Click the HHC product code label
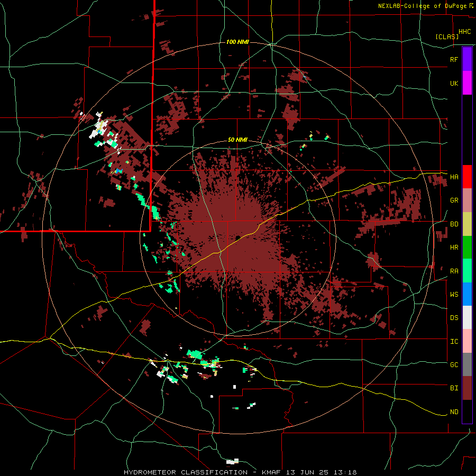This screenshot has width=476, height=476. click(x=465, y=32)
